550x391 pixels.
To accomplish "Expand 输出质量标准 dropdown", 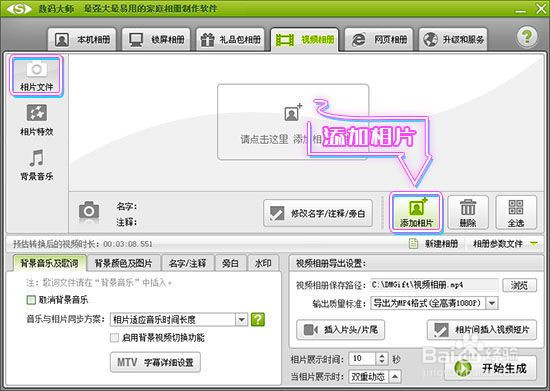I will click(x=492, y=303).
